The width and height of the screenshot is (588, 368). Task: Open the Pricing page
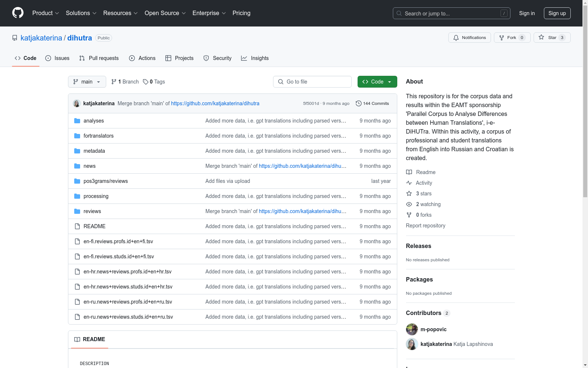(241, 13)
